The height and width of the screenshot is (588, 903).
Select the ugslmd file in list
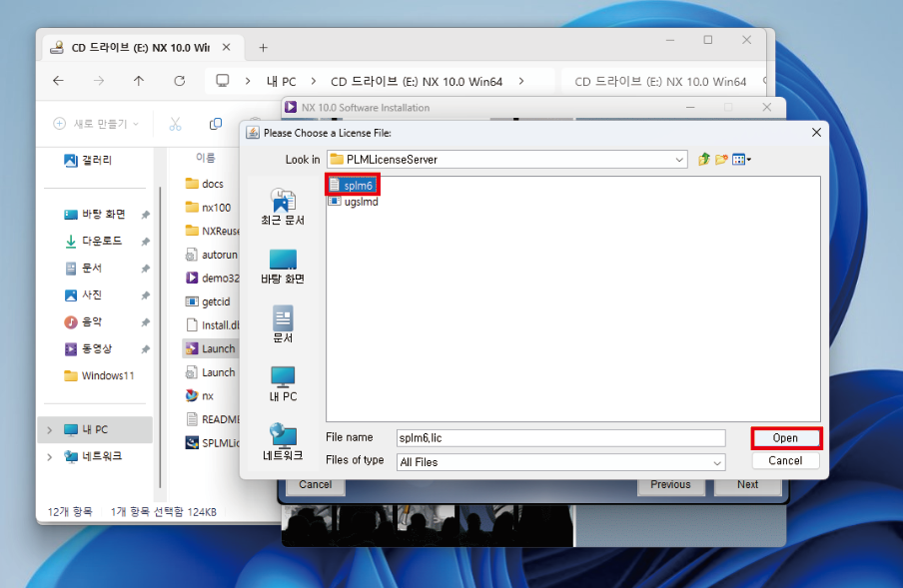pos(354,202)
